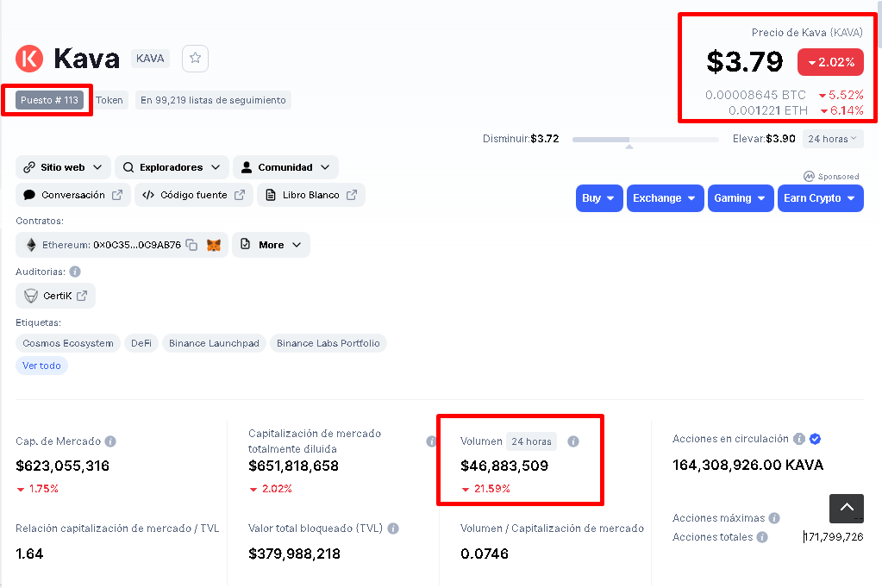Click the watchlist count 99,219 label
The image size is (882, 588).
pyautogui.click(x=213, y=100)
